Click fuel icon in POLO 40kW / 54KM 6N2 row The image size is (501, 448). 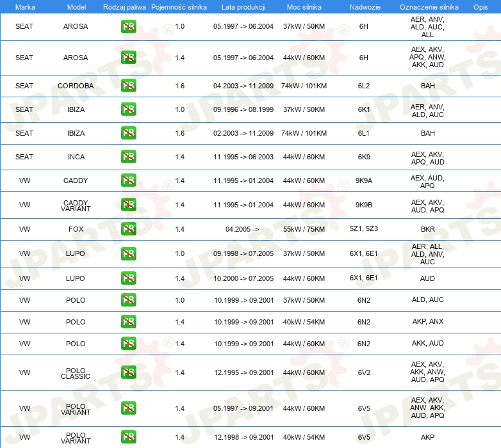point(128,321)
